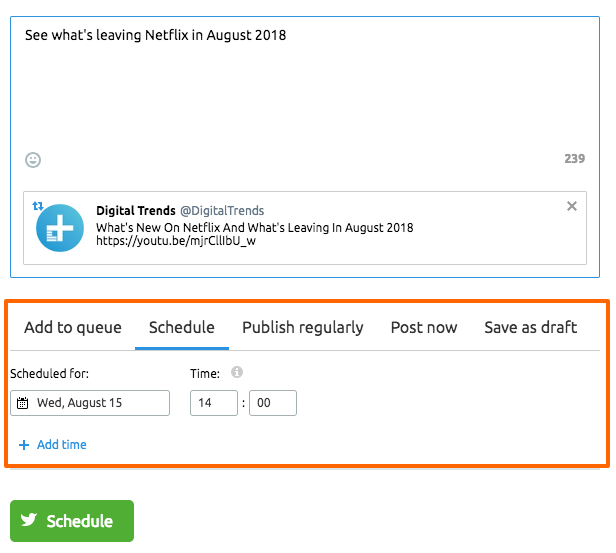Open the Publish regularly tab
The height and width of the screenshot is (553, 616).
point(303,328)
